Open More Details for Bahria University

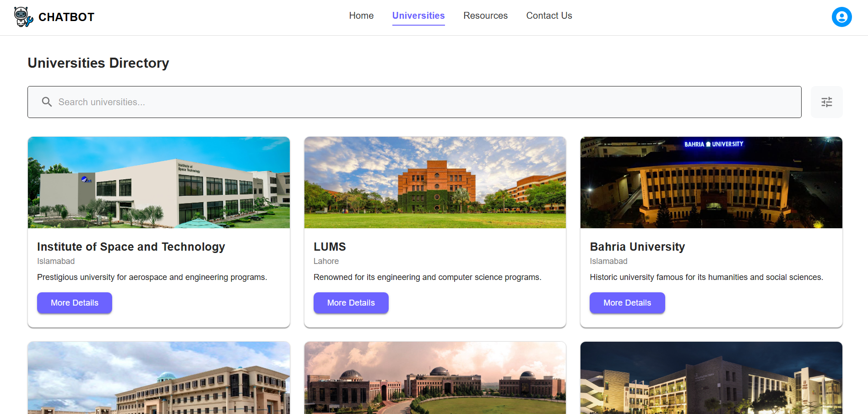(x=627, y=303)
